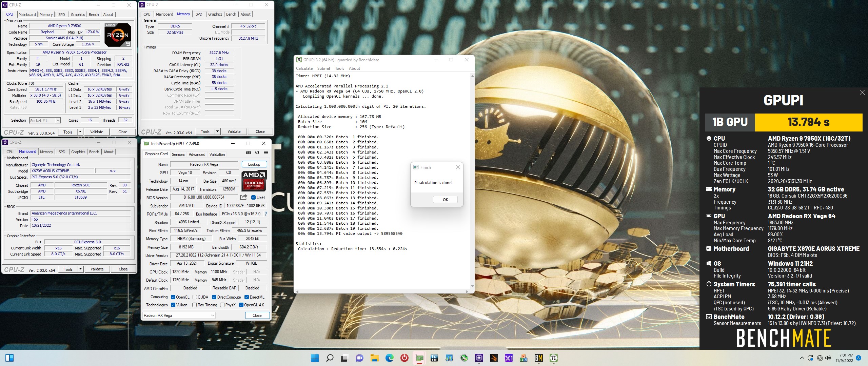
Task: Toggle the OpenCL checkbox
Action: 173,297
